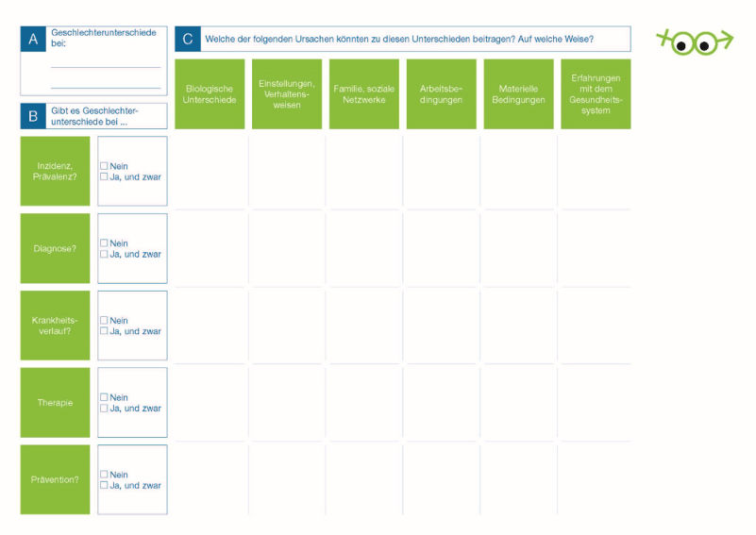Click the empty cell for Therapie under Arbeitsbedingungen
The image size is (756, 535).
click(x=441, y=403)
